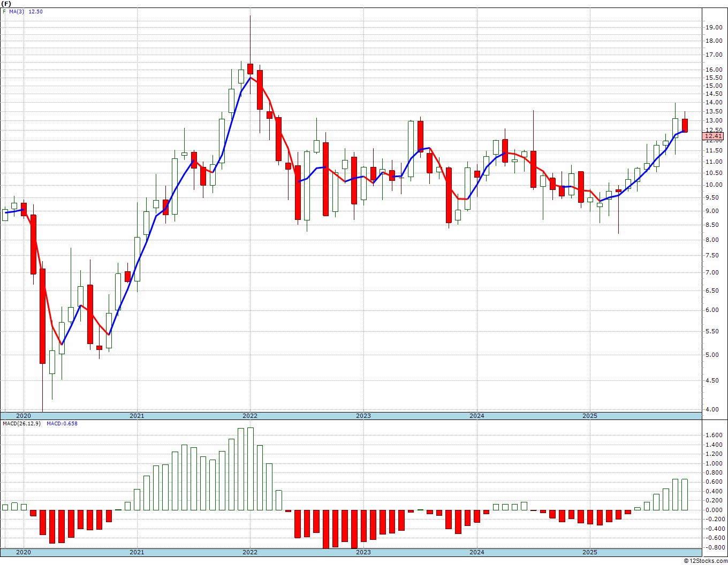Click 2020 on the price chart time axis
This screenshot has height=565, width=728.
click(24, 416)
